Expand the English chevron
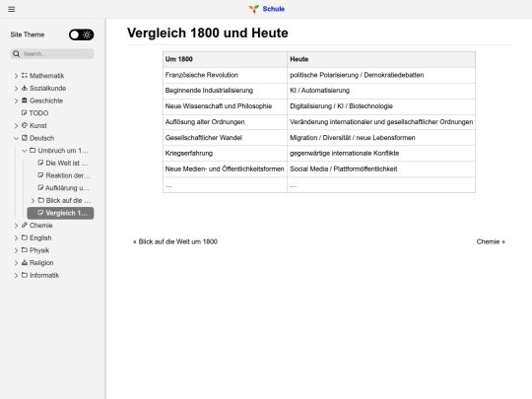The image size is (532, 399). point(16,238)
